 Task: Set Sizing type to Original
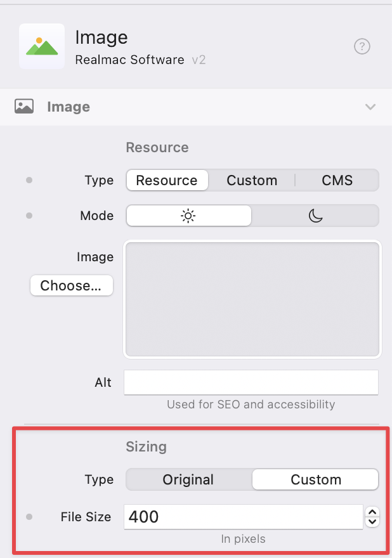188,479
